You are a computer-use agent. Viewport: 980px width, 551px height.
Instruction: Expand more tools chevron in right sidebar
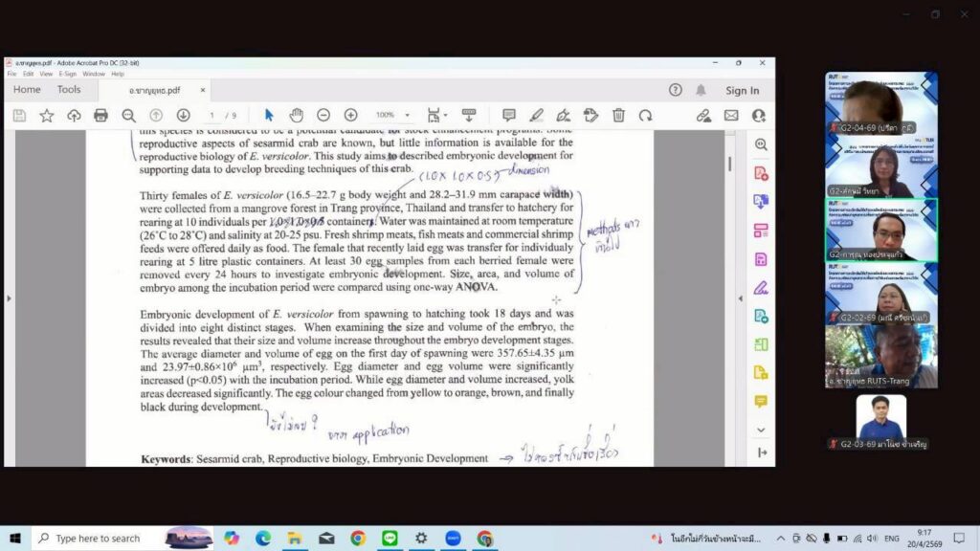[x=761, y=430]
